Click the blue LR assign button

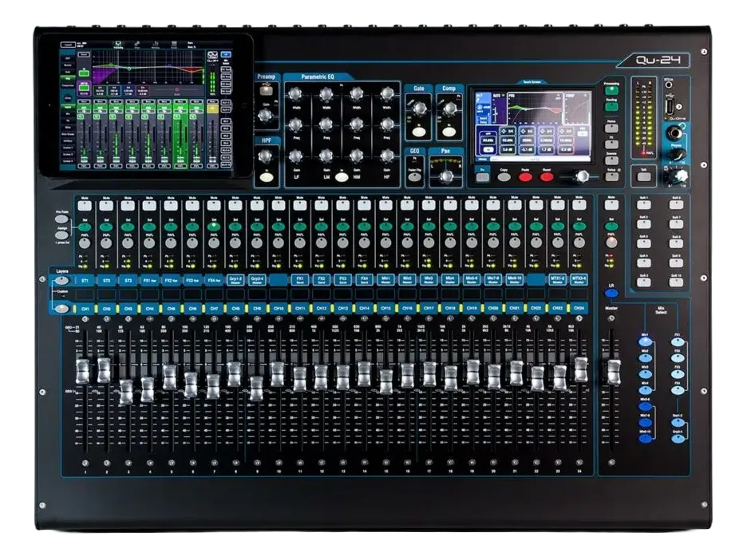coord(611,294)
